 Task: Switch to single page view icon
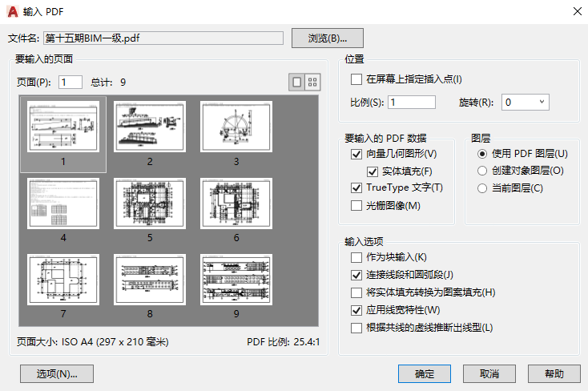(297, 82)
